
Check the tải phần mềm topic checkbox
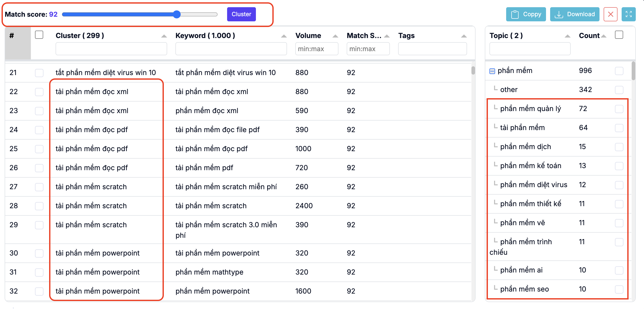click(x=619, y=128)
